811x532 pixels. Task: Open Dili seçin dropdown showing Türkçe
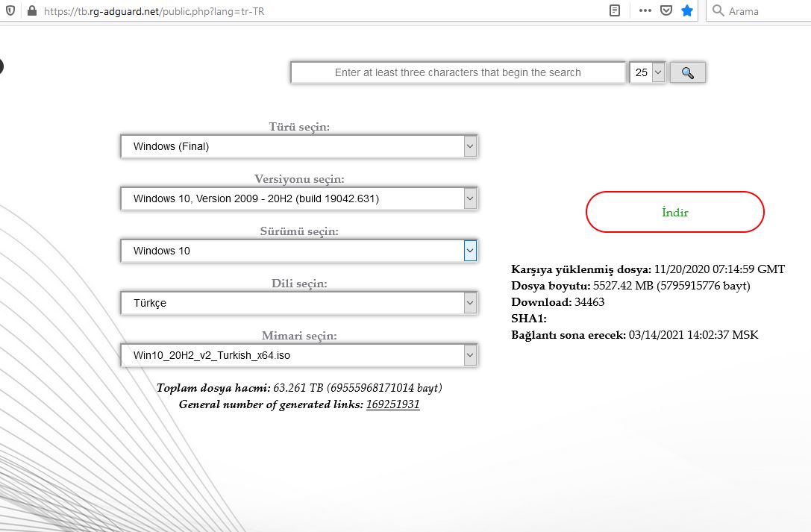pos(299,303)
